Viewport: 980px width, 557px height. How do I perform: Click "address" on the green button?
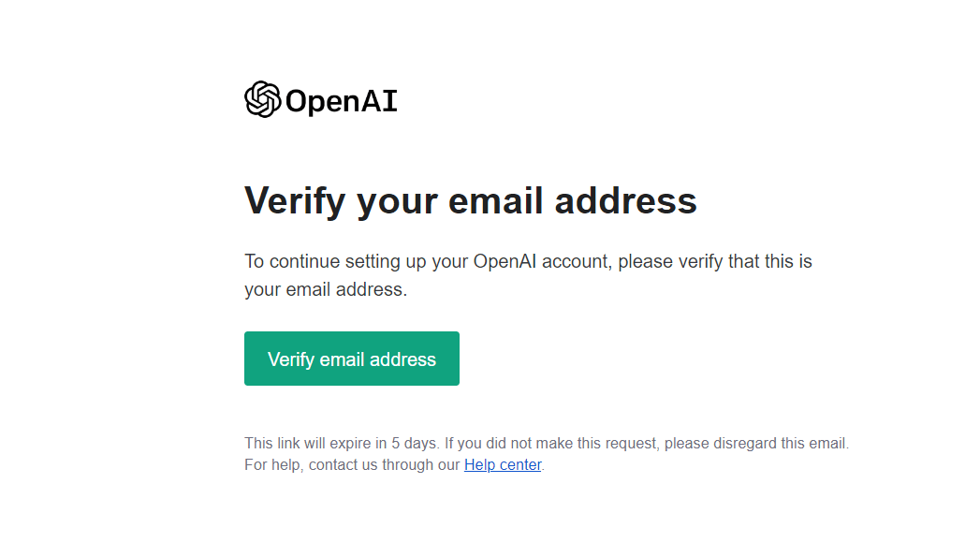(403, 359)
